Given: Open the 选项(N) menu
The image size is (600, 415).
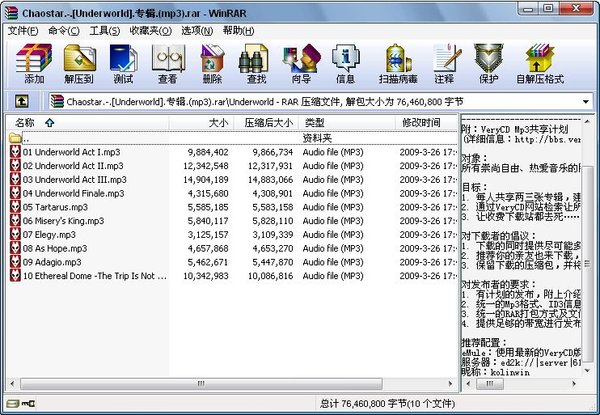Looking at the screenshot, I should (197, 31).
